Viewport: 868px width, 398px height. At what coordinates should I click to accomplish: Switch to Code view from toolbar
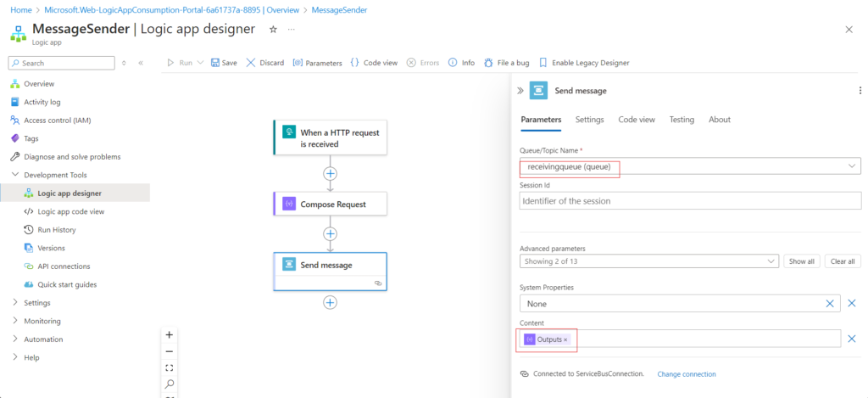pos(374,63)
